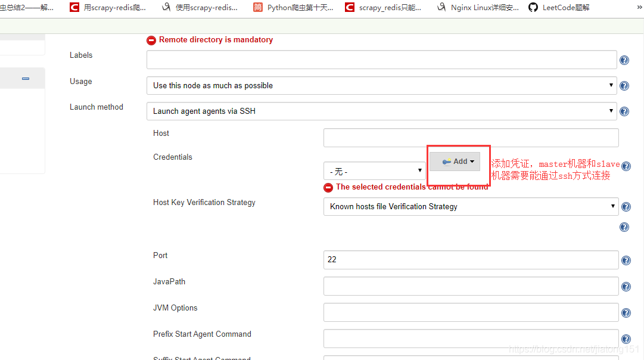Viewport: 644px width, 360px height.
Task: Collapse the left sidebar panel minus icon
Action: pyautogui.click(x=26, y=79)
